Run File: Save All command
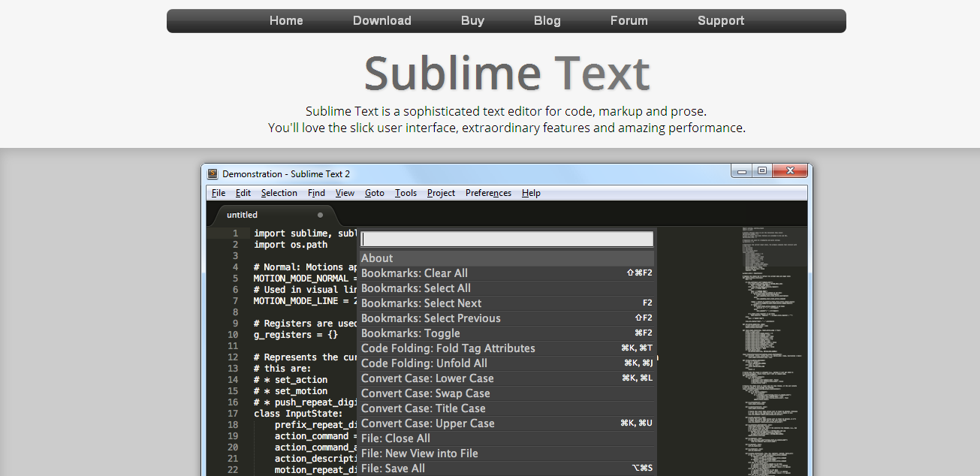The width and height of the screenshot is (980, 476). click(507, 468)
